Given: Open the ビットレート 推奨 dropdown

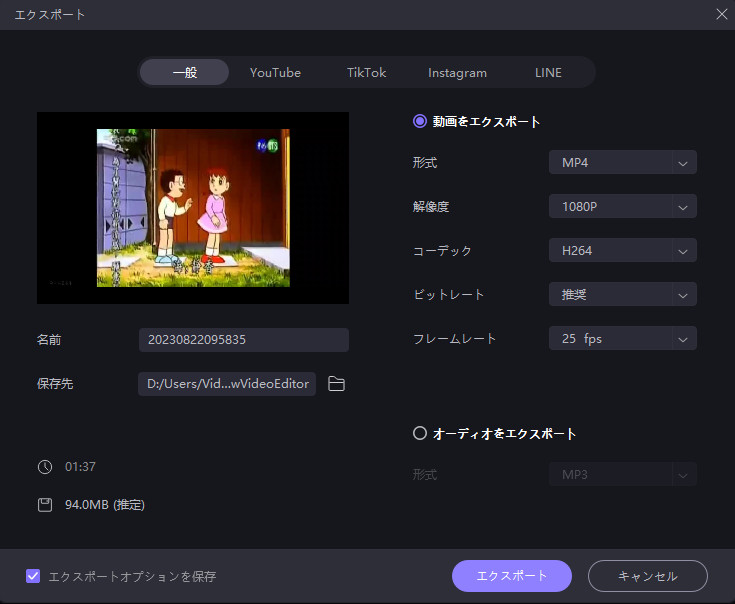Looking at the screenshot, I should [622, 294].
